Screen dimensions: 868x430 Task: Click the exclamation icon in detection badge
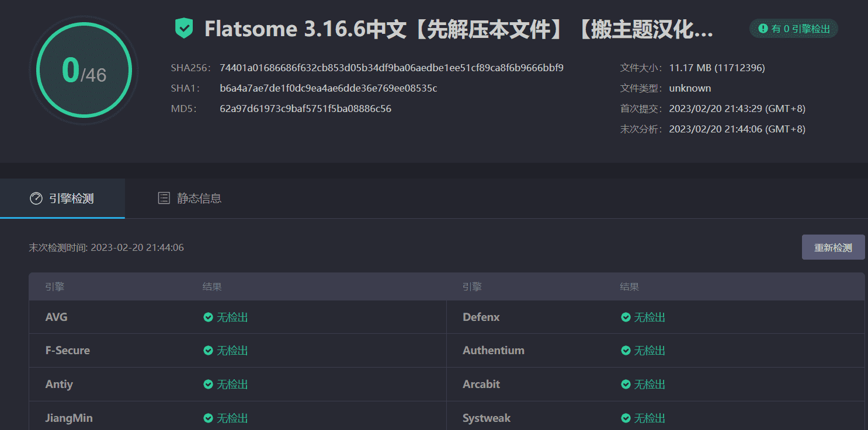[x=763, y=28]
